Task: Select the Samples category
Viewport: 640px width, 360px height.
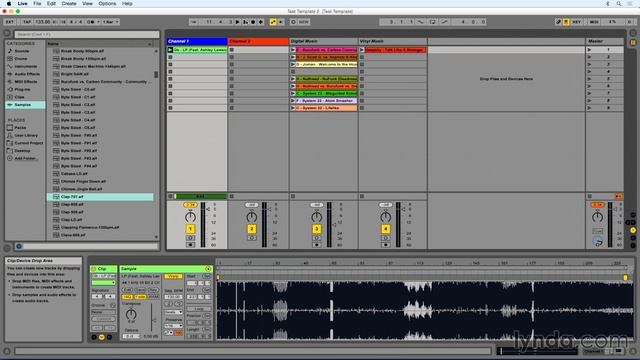Action: 25,105
